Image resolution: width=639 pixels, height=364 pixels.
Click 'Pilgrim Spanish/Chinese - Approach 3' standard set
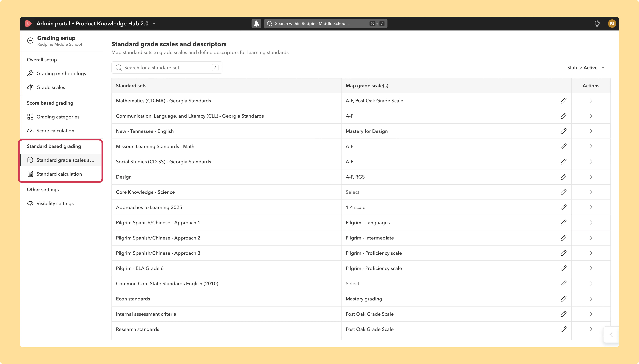[x=158, y=253]
